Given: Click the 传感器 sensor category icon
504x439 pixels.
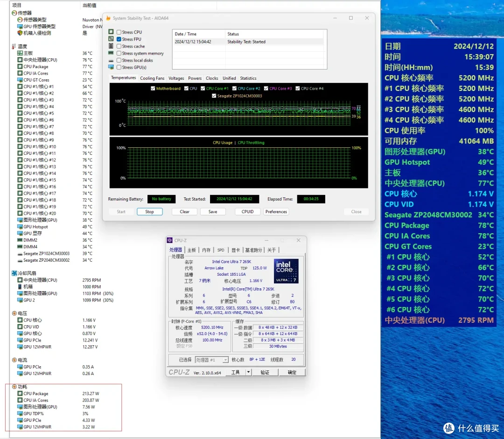Looking at the screenshot, I should coord(14,13).
